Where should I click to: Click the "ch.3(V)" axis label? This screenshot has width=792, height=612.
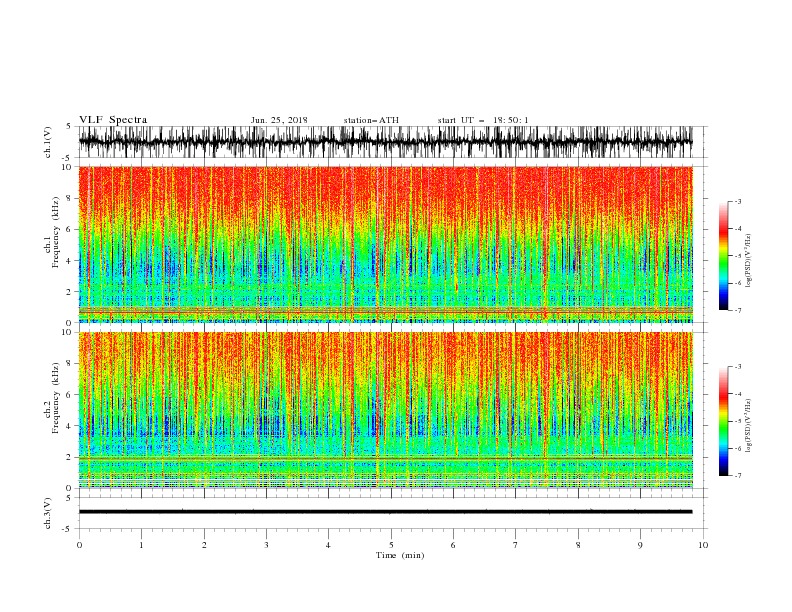click(x=48, y=513)
